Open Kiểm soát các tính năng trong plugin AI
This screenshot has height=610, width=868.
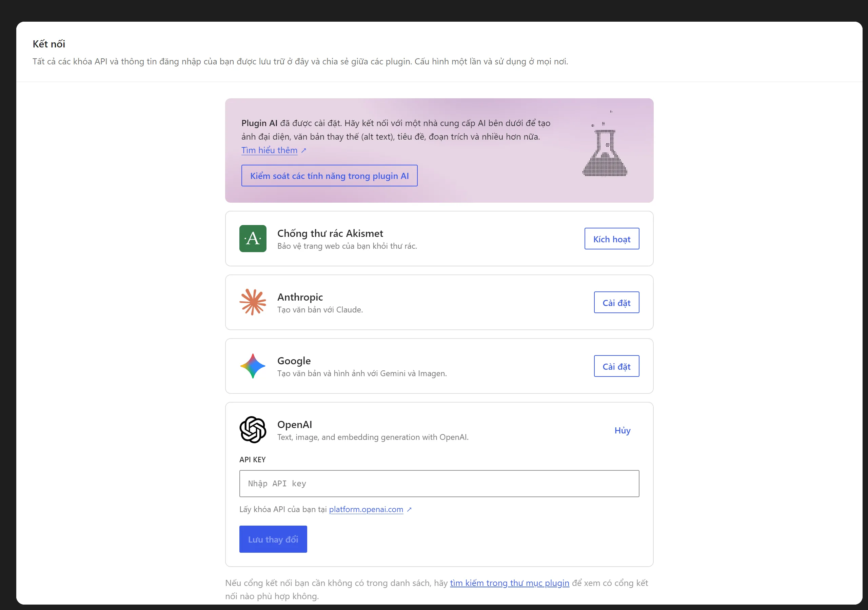[x=329, y=176]
